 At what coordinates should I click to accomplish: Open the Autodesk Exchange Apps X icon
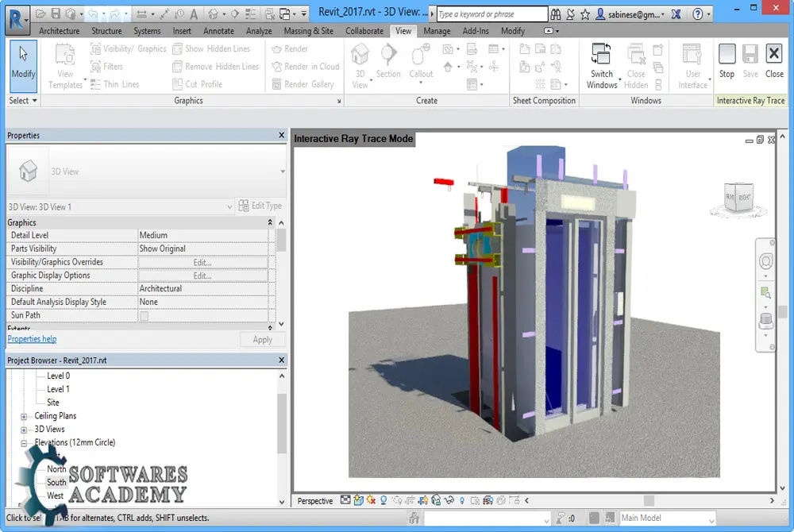(676, 14)
